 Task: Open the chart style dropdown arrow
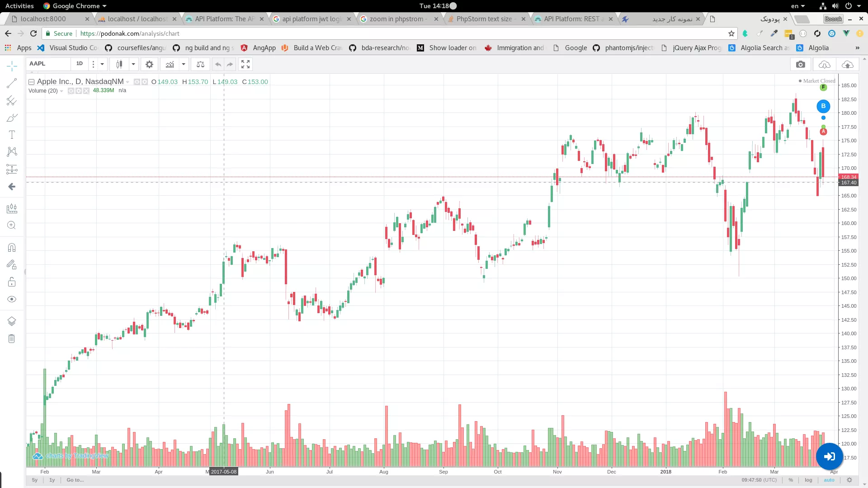pyautogui.click(x=133, y=65)
